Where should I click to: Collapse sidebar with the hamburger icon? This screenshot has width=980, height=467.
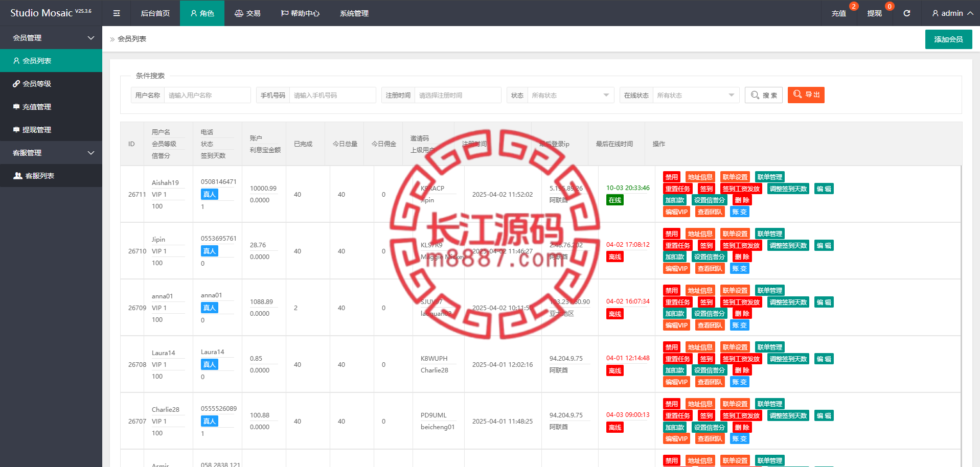coord(117,13)
